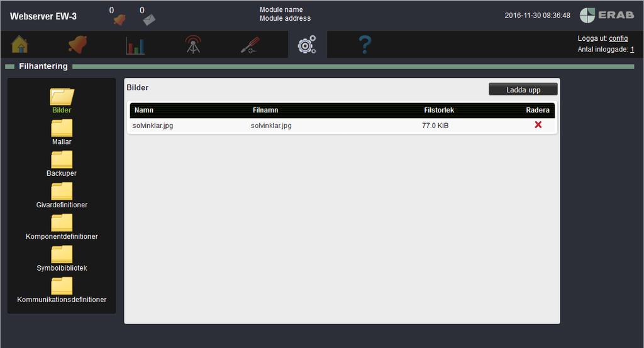Image resolution: width=644 pixels, height=348 pixels.
Task: Click the Ladda upp button
Action: coord(523,89)
